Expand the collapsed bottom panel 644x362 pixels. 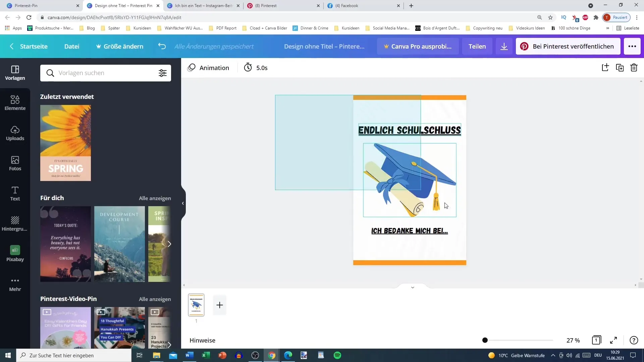412,287
